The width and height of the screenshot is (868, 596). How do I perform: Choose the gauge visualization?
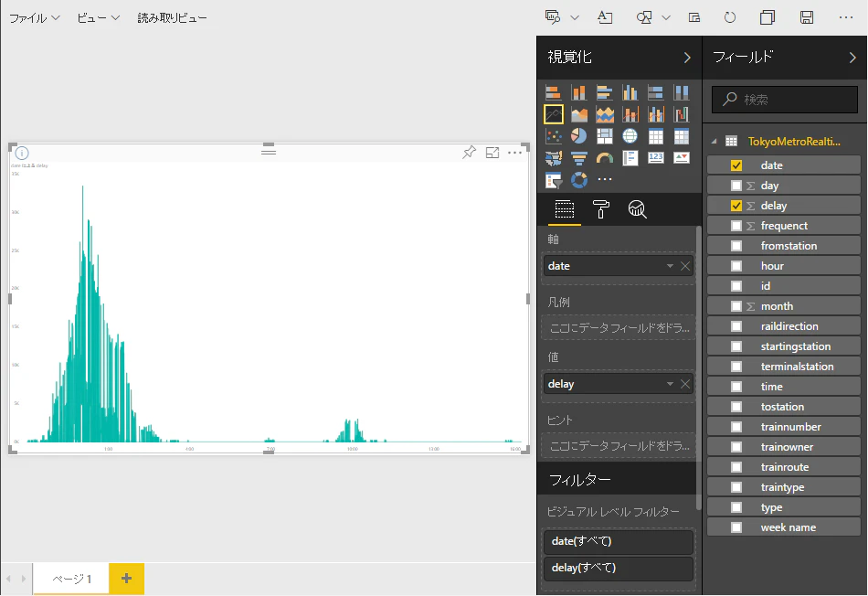tap(605, 158)
